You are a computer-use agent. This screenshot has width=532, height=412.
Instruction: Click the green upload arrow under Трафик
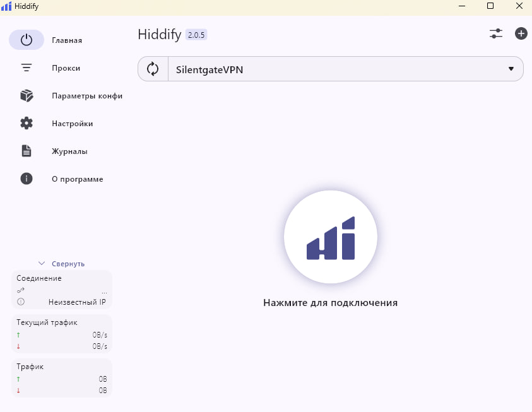18,379
